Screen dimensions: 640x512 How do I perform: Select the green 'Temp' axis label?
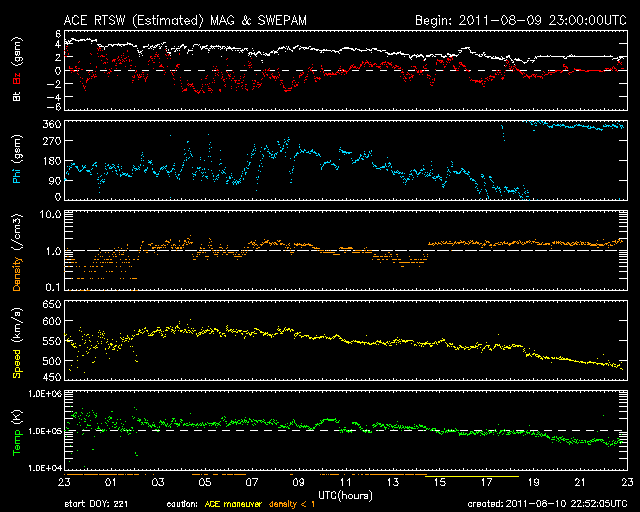pyautogui.click(x=16, y=442)
